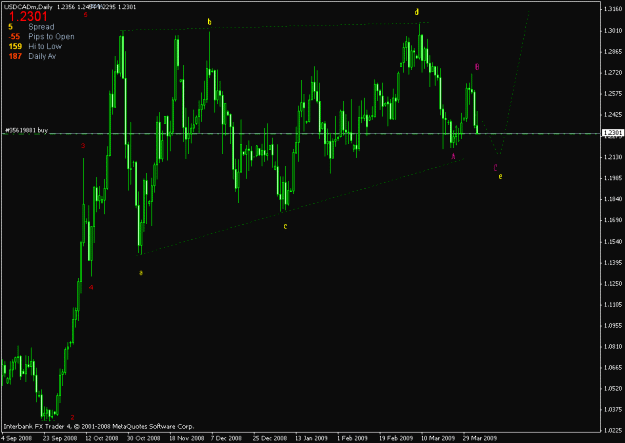Select the #35619881 buy order label
Screen dimensions: 625x443
(x=26, y=130)
